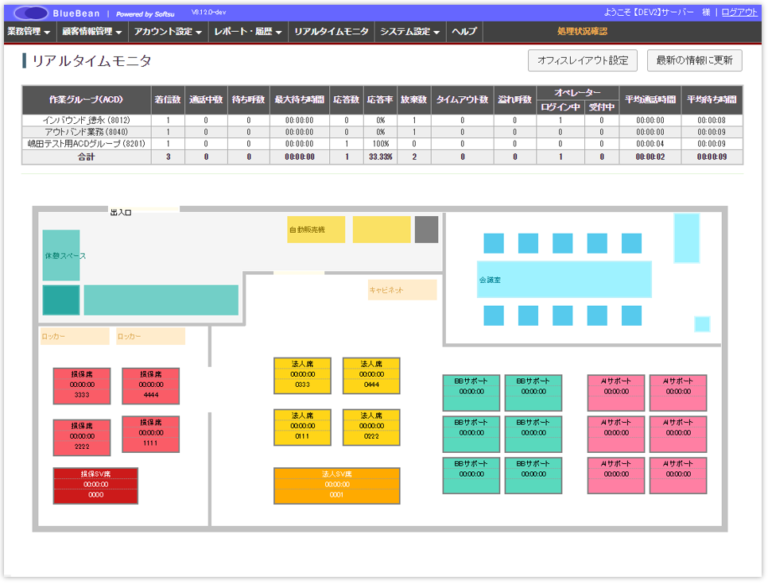Image resolution: width=768 pixels, height=584 pixels.
Task: Click 法人席 seat numbered 0444
Action: (371, 375)
